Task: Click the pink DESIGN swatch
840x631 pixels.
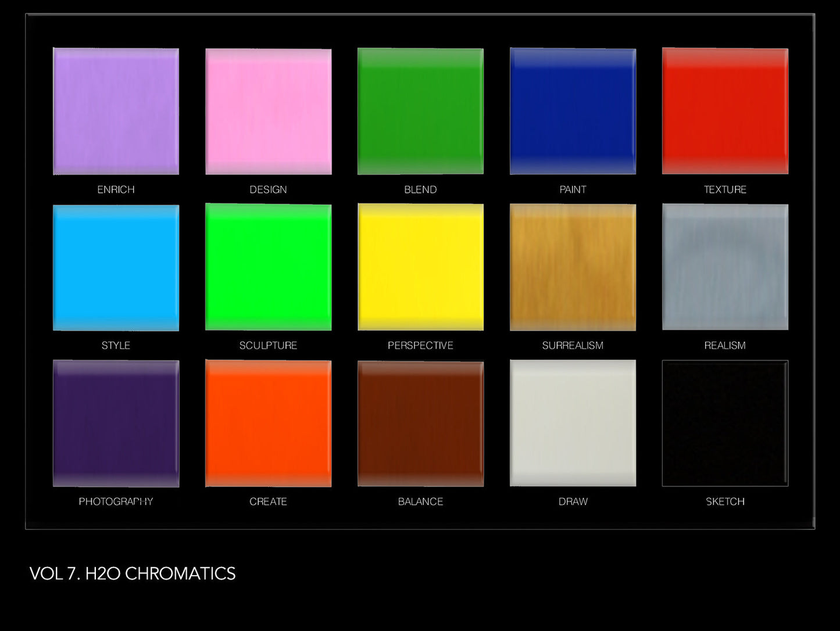Action: [268, 111]
